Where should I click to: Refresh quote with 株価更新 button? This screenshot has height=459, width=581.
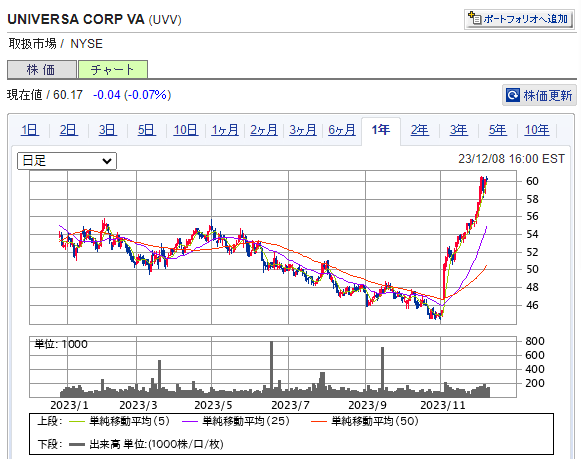pos(540,95)
